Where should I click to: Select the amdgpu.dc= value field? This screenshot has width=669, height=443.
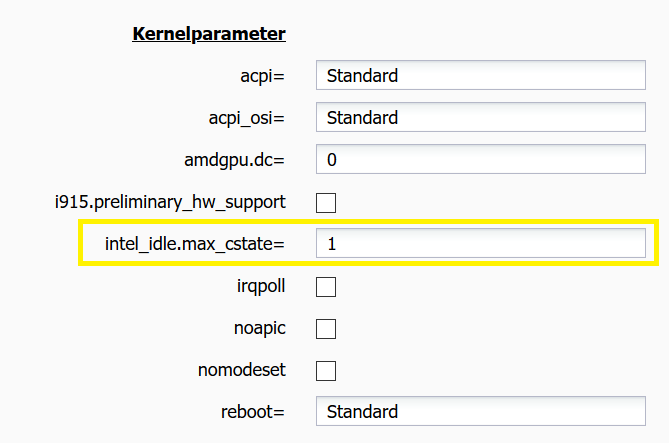coord(480,160)
